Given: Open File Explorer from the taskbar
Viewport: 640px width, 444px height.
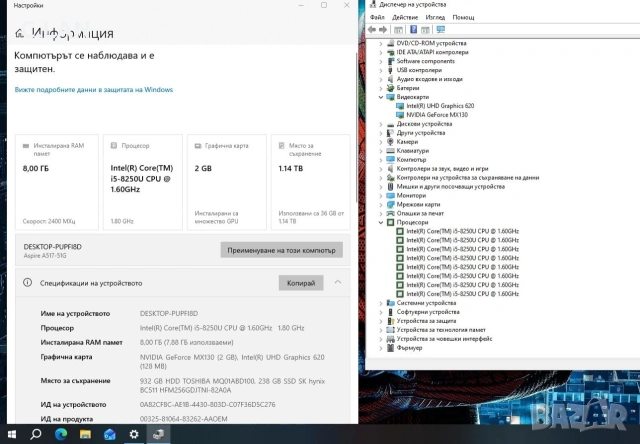Looking at the screenshot, I should click(85, 434).
